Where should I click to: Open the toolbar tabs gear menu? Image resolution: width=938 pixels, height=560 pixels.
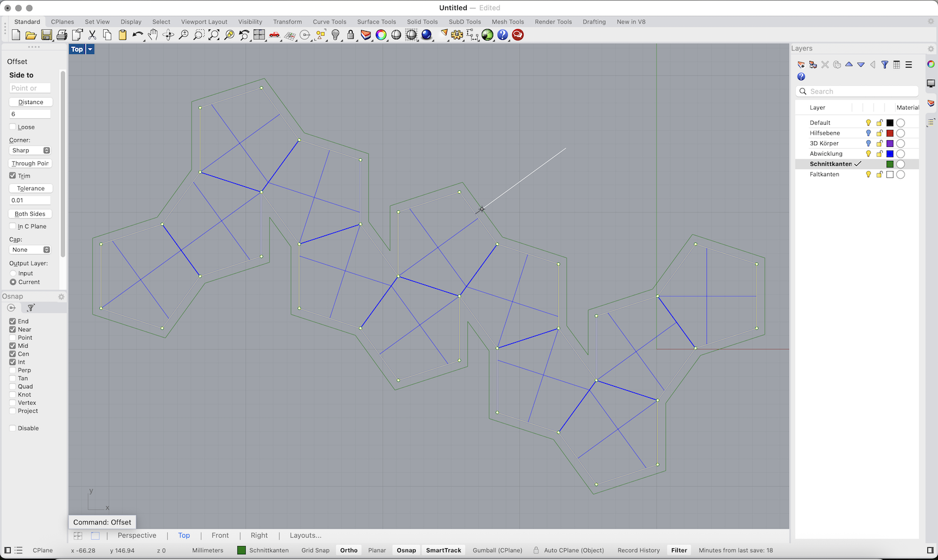[930, 22]
